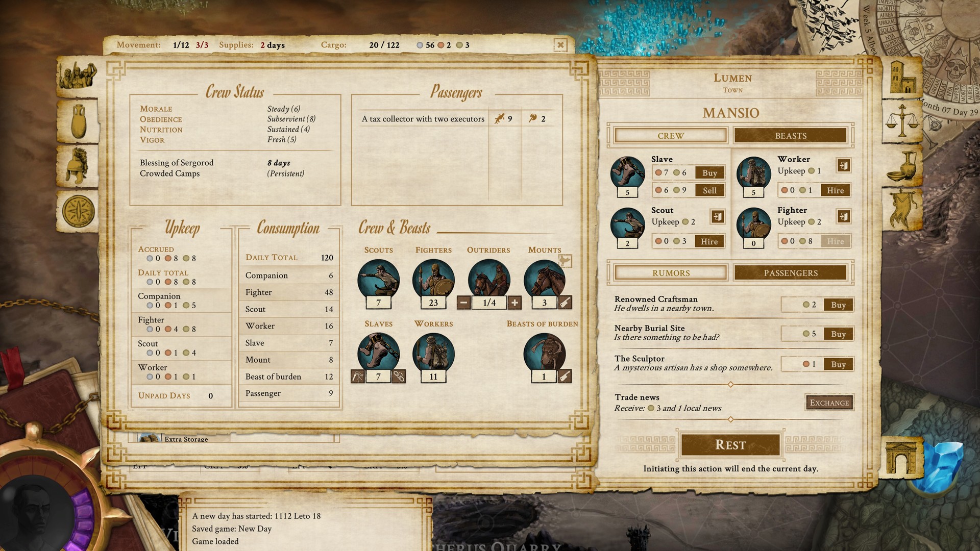Image resolution: width=980 pixels, height=551 pixels.
Task: Open the helmet equipment tab
Action: [78, 166]
